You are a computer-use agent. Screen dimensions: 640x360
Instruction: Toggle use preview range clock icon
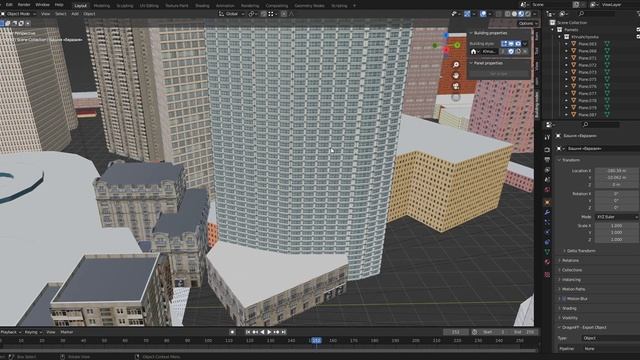(x=474, y=332)
